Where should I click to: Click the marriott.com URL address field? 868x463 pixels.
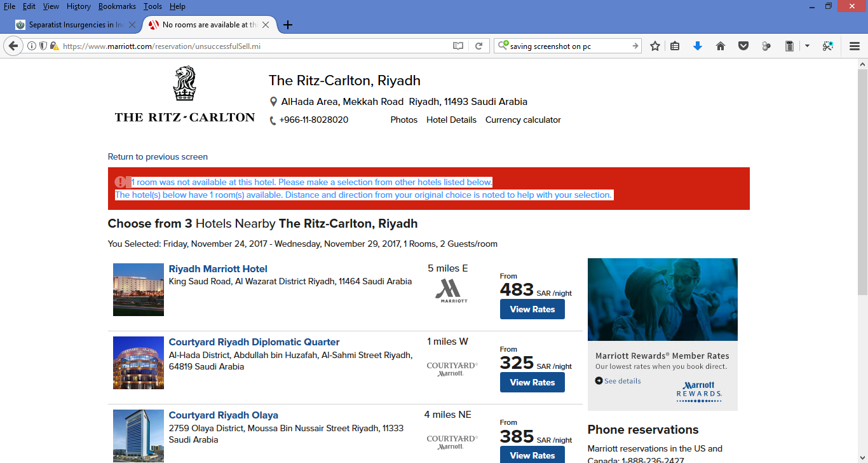click(254, 46)
